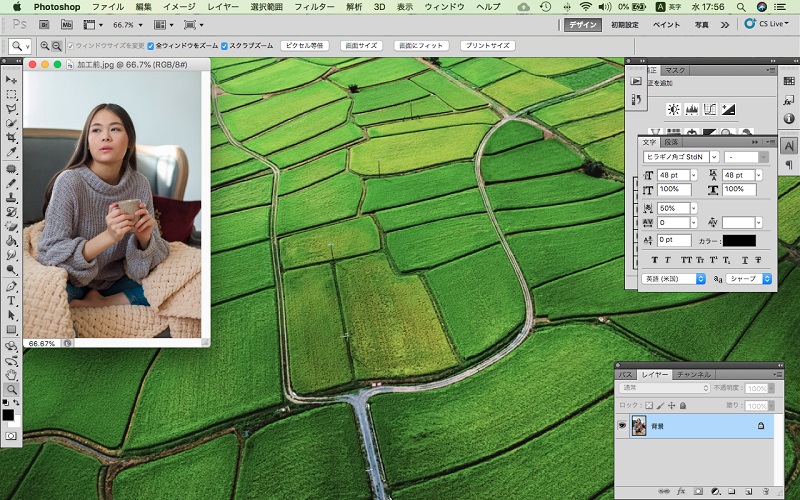Click the layer style fx icon
Image resolution: width=800 pixels, height=500 pixels.
(681, 491)
